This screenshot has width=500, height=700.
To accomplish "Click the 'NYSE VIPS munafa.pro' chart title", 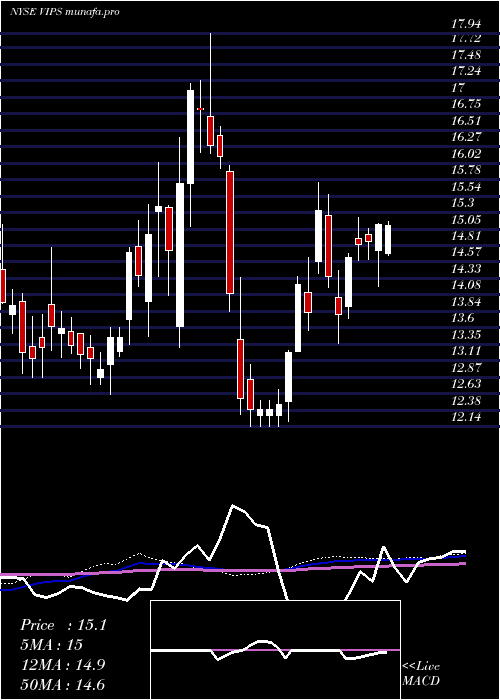I will tap(64, 12).
